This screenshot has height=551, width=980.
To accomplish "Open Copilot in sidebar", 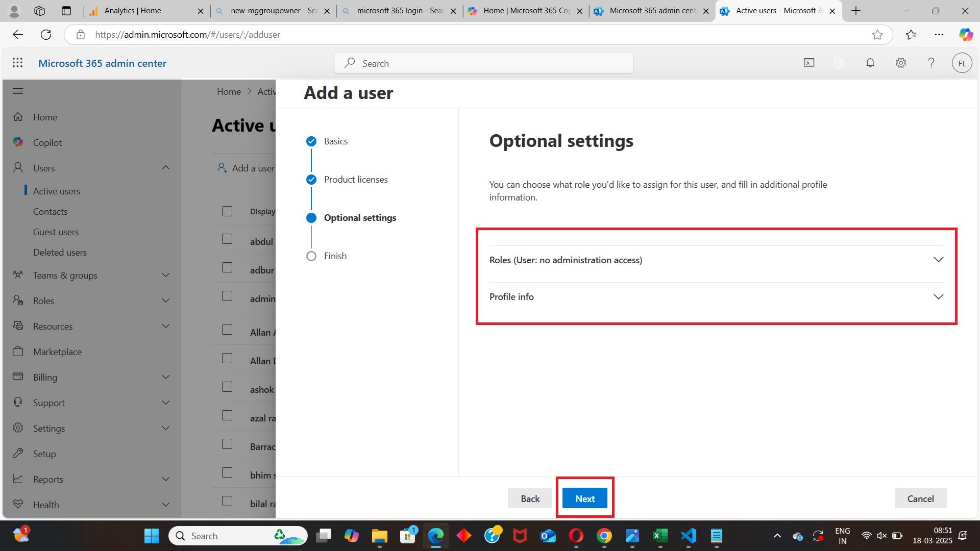I will pyautogui.click(x=47, y=143).
